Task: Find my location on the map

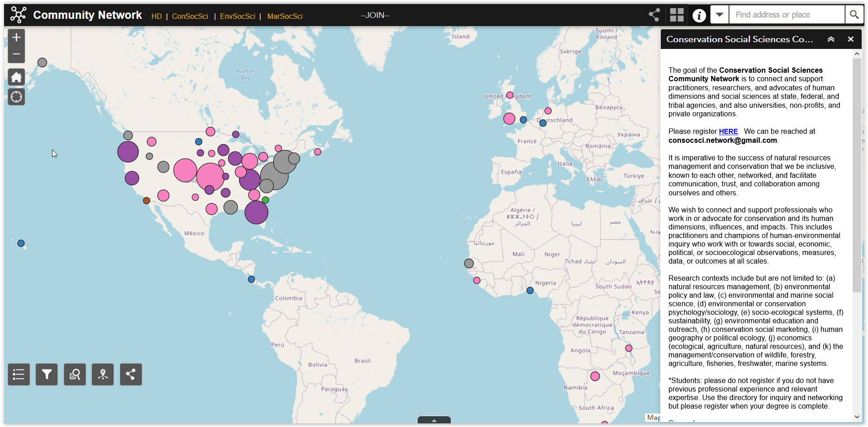Action: tap(17, 97)
